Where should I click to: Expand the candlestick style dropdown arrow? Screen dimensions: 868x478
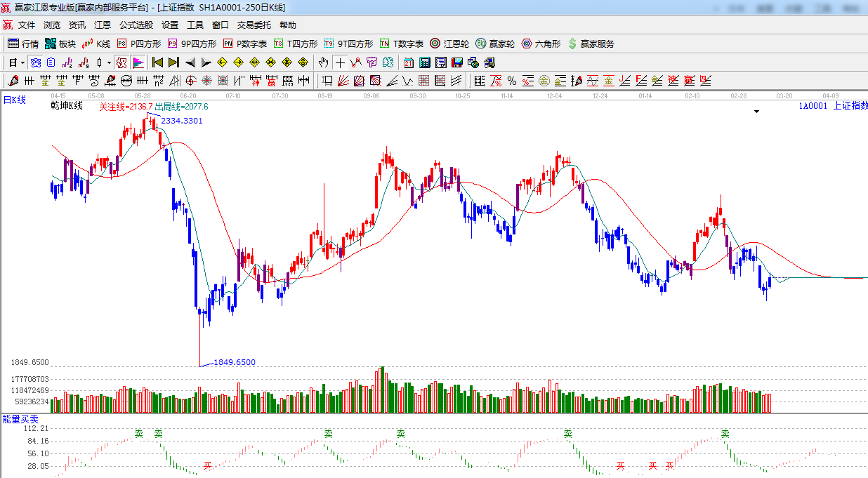pos(109,62)
